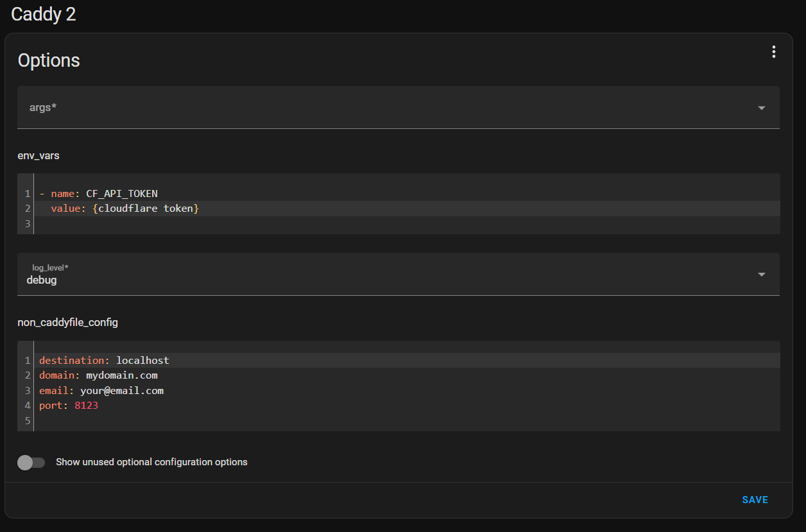Expand the args selection field
The width and height of the screenshot is (806, 532).
pos(385,108)
